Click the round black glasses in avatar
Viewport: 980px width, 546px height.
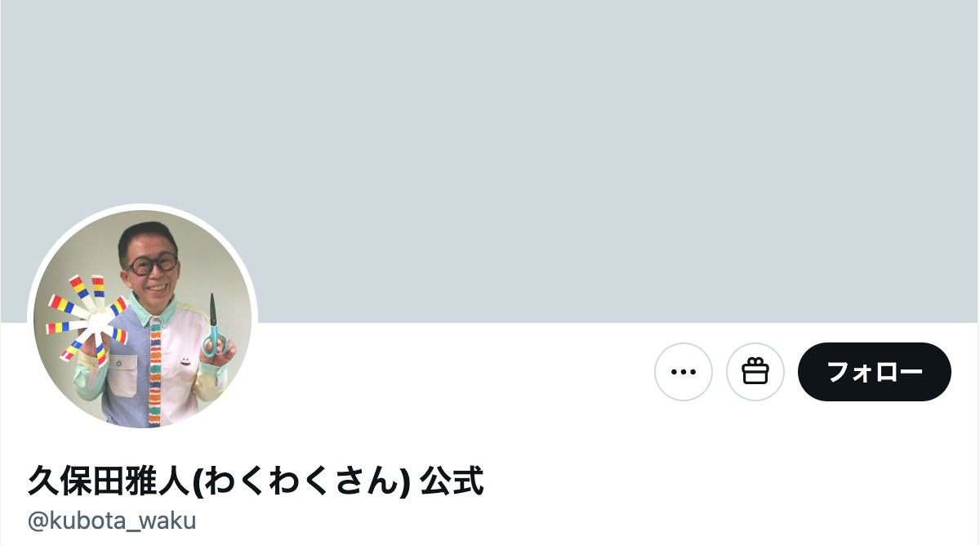point(152,264)
